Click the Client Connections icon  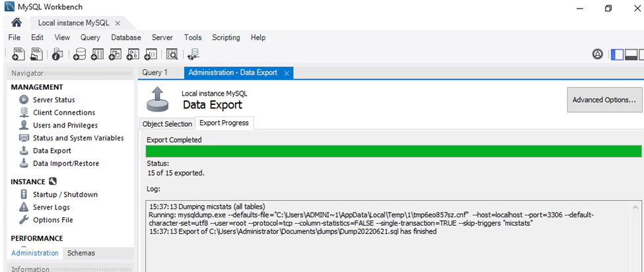(x=24, y=112)
